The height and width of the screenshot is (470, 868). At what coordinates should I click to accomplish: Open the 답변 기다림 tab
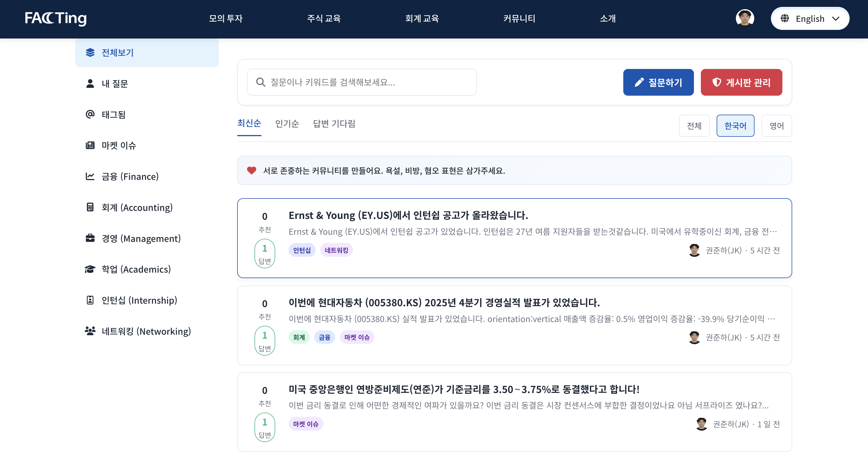click(334, 124)
